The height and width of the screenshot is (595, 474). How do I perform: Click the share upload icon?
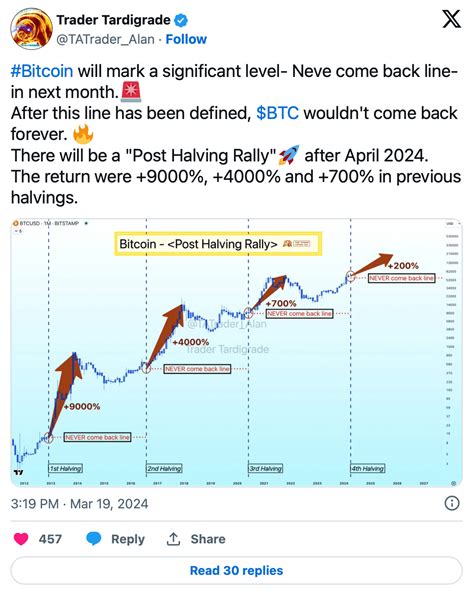tap(173, 539)
